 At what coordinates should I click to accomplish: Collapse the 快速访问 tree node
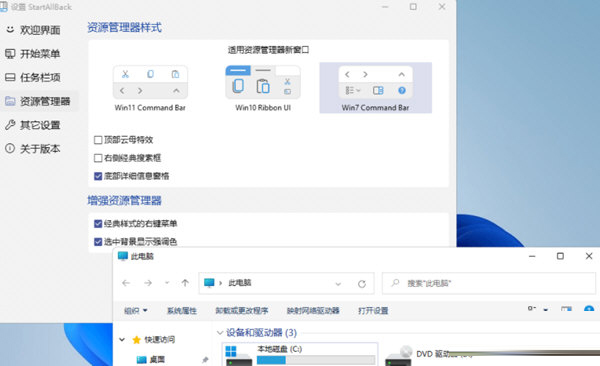122,340
